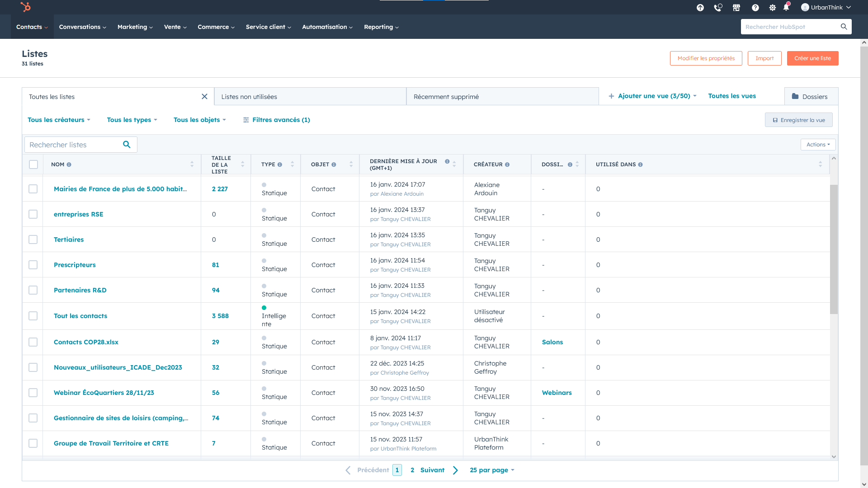Image resolution: width=868 pixels, height=488 pixels.
Task: Go to page 2 of the lists
Action: (412, 470)
